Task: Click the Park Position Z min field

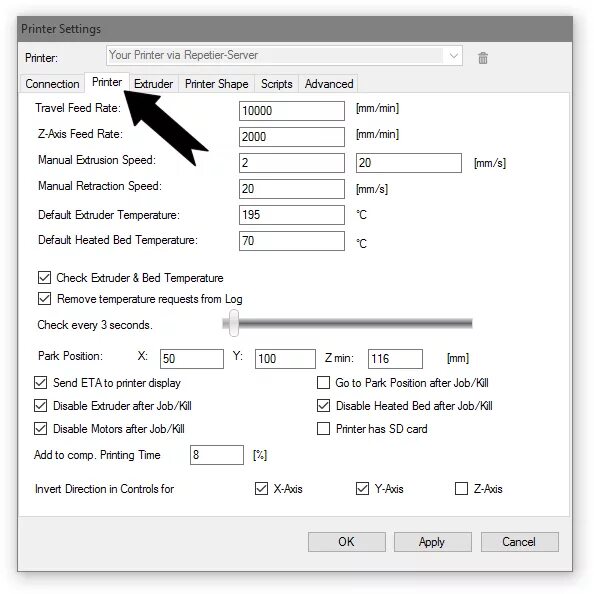Action: click(395, 359)
